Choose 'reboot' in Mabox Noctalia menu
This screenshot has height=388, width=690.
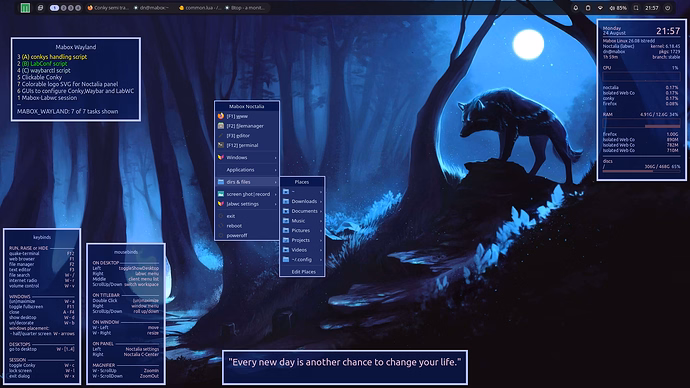click(x=246, y=226)
